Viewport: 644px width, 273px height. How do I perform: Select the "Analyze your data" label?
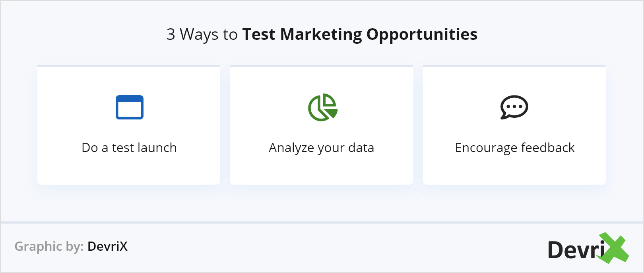321,148
